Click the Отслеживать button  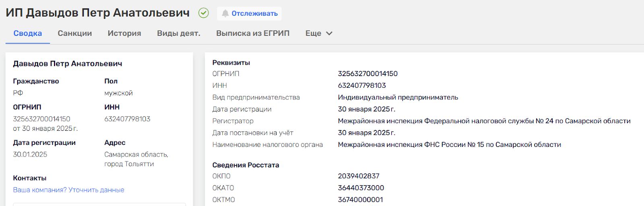coord(249,13)
